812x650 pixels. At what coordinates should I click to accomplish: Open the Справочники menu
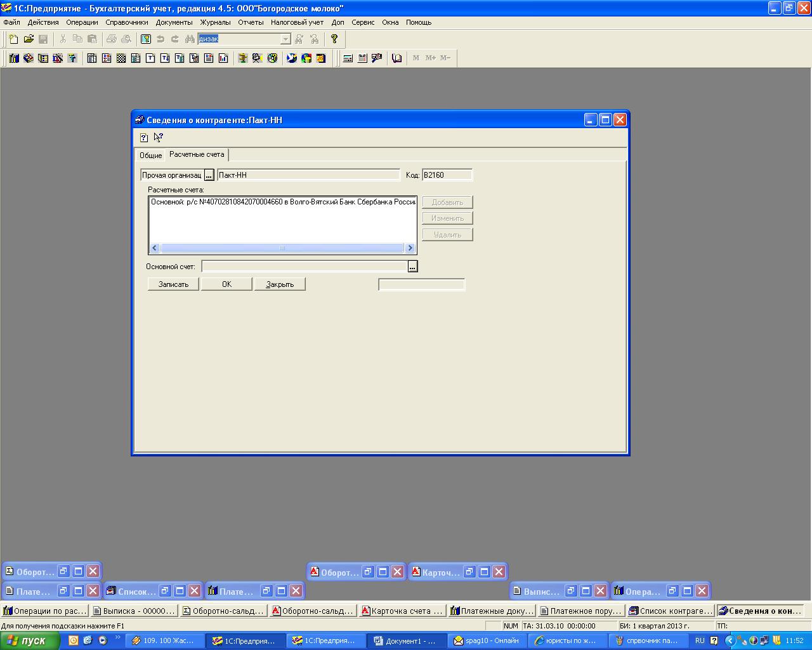tap(127, 22)
